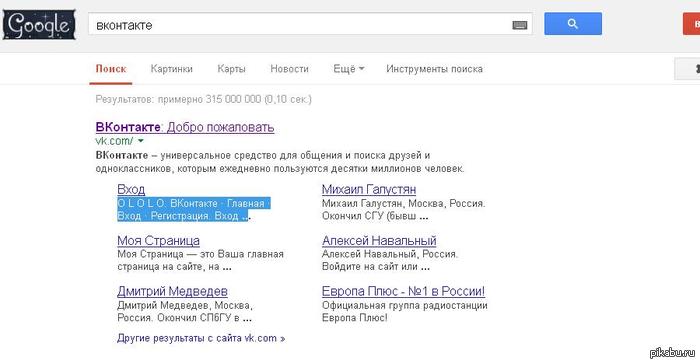Viewport: 700px width, 364px height.
Task: Open the on-screen keyboard icon
Action: pyautogui.click(x=519, y=25)
